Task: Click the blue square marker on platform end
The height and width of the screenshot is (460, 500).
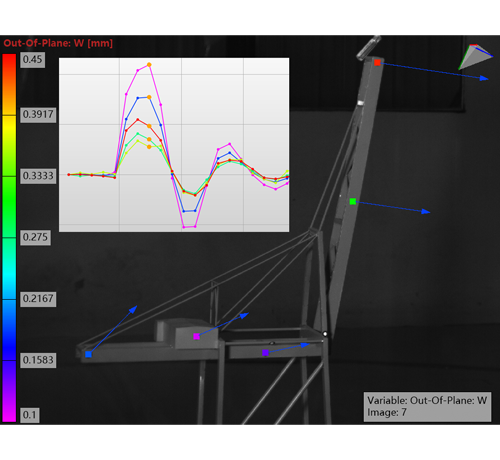Action: 88,354
